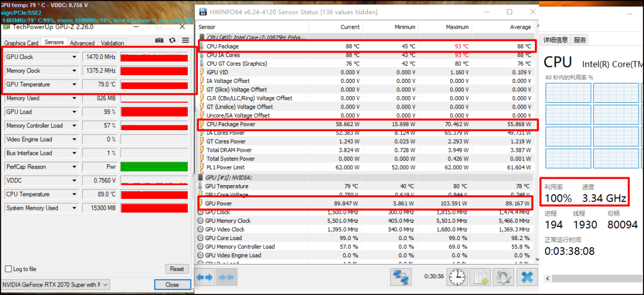644x295 pixels.
Task: Click circle icon beside GPU Memory Controller Load
Action: (x=201, y=247)
